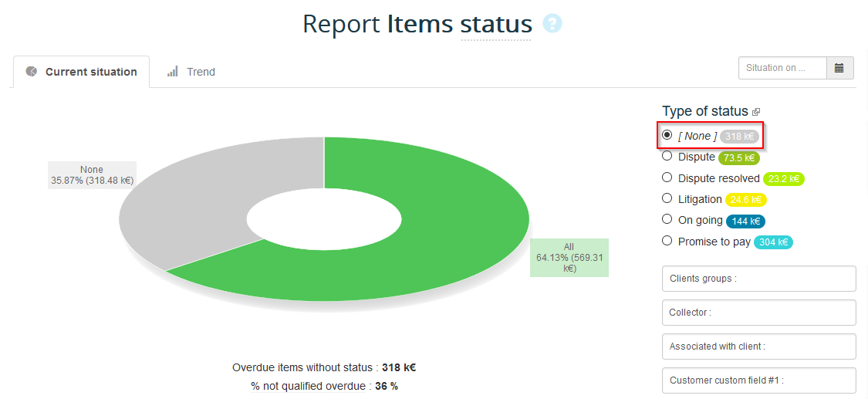Open the calendar date picker icon
This screenshot has height=399, width=868.
pos(839,68)
